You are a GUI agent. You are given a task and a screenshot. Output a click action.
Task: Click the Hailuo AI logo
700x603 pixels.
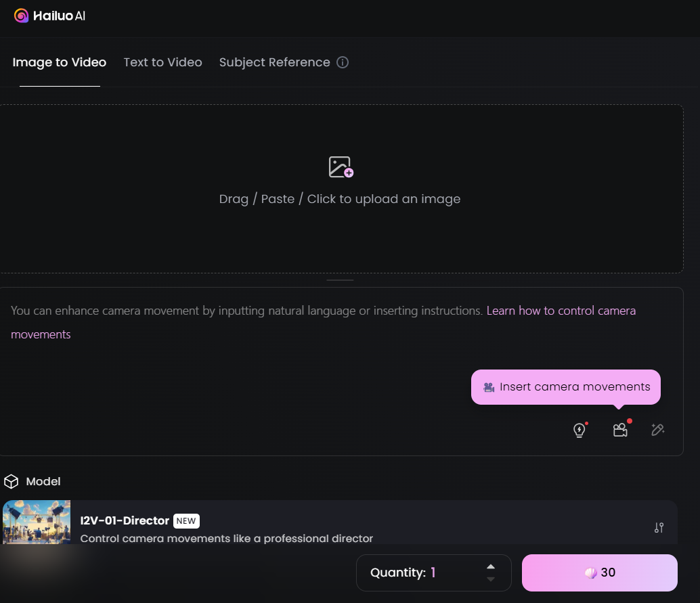click(x=49, y=16)
